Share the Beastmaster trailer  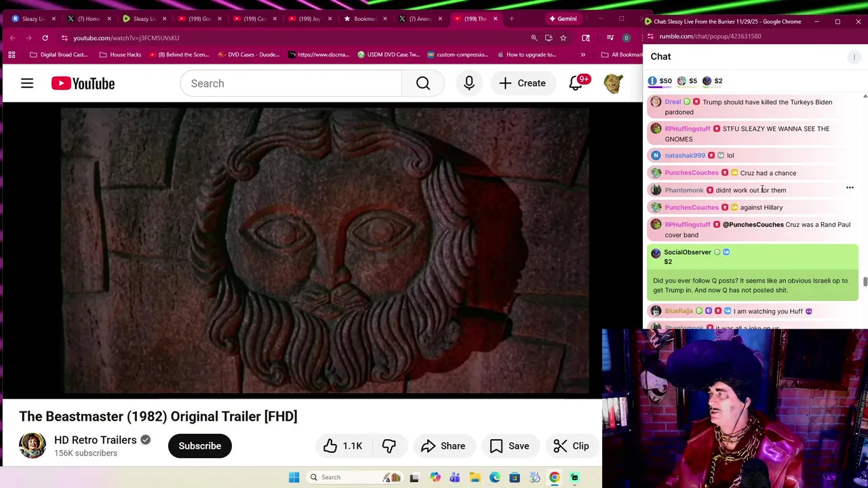[x=443, y=446]
